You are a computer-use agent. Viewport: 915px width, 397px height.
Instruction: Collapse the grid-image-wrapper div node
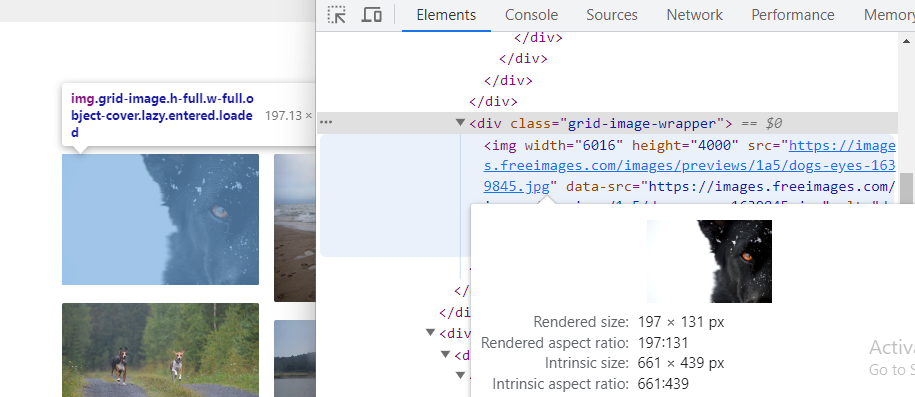click(460, 123)
